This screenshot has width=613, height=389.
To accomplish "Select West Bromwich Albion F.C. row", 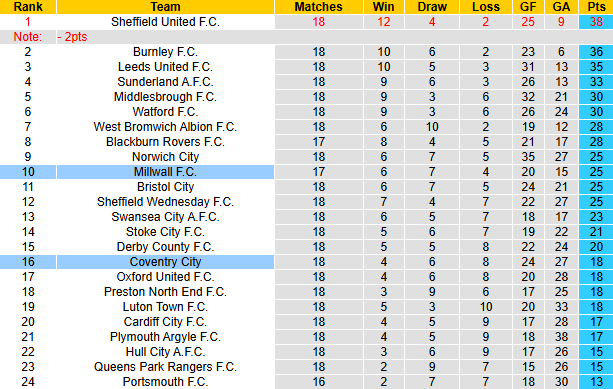I will click(306, 127).
